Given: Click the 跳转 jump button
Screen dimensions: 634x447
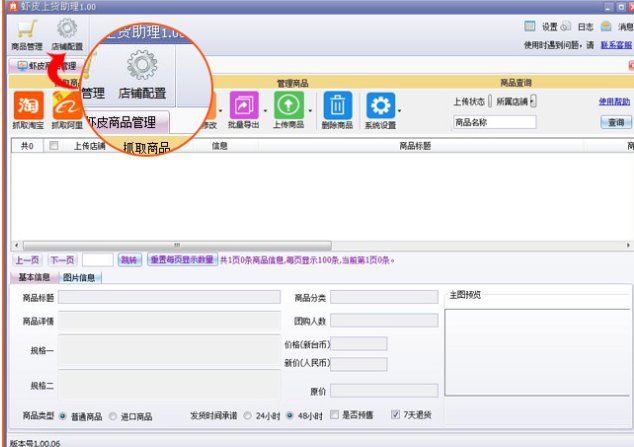Looking at the screenshot, I should click(x=129, y=259).
